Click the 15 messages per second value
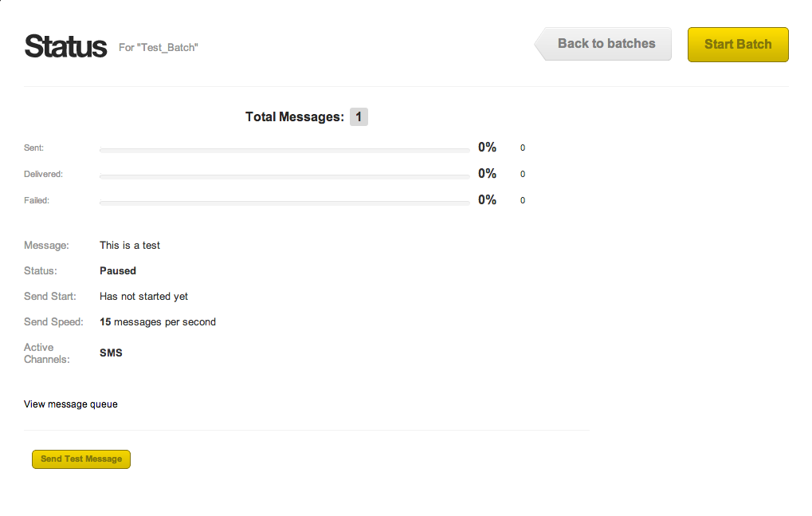 (x=158, y=322)
